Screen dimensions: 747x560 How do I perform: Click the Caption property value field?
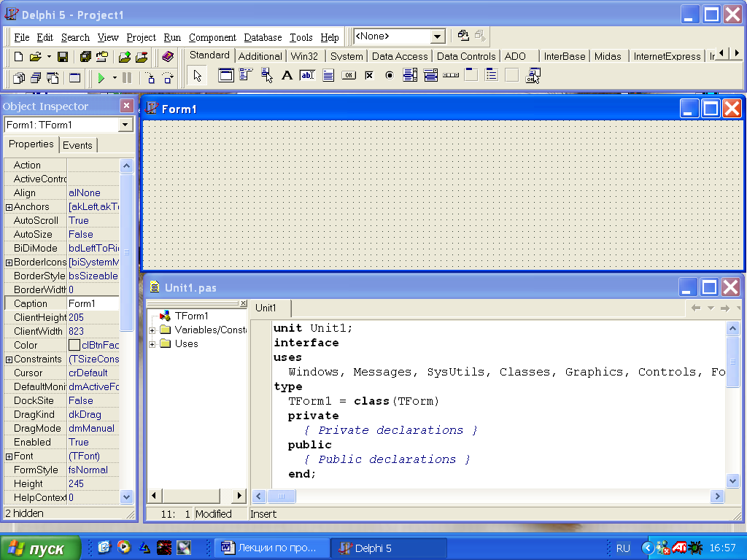point(93,303)
